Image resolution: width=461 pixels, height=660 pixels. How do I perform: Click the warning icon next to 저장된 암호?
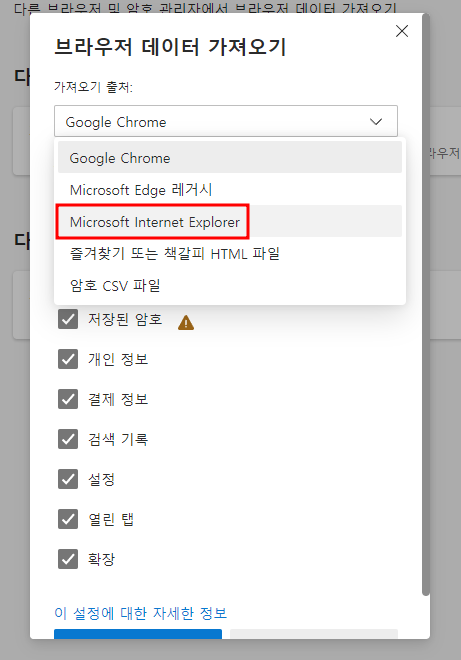(x=186, y=323)
